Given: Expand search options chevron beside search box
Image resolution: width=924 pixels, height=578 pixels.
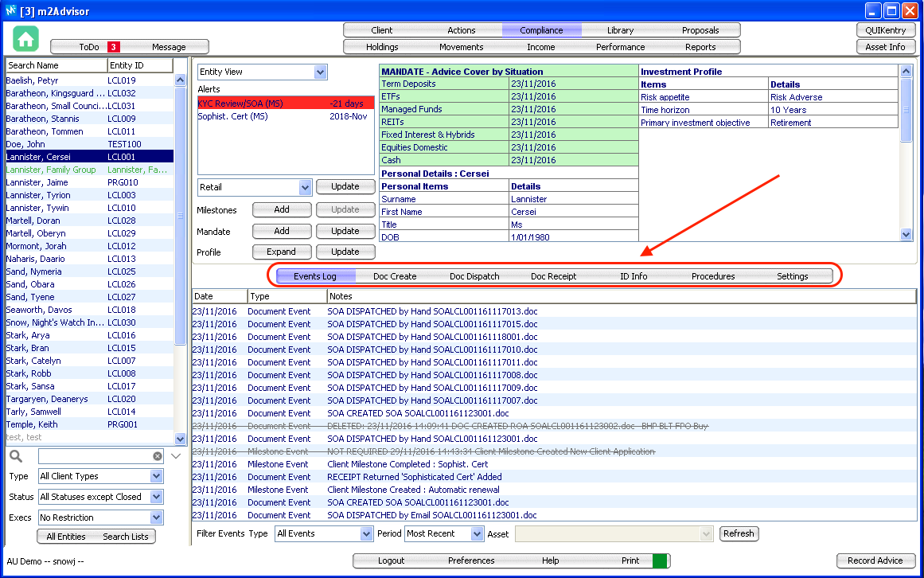Looking at the screenshot, I should 177,456.
